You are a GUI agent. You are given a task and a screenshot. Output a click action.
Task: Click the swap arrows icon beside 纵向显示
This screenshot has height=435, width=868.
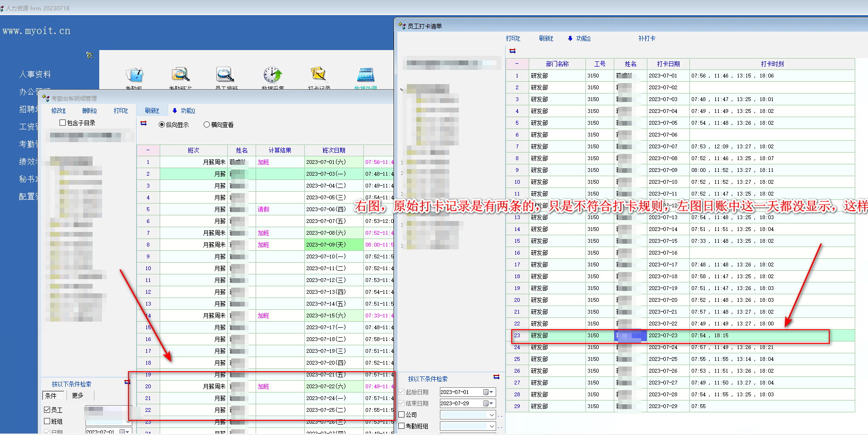pyautogui.click(x=144, y=124)
